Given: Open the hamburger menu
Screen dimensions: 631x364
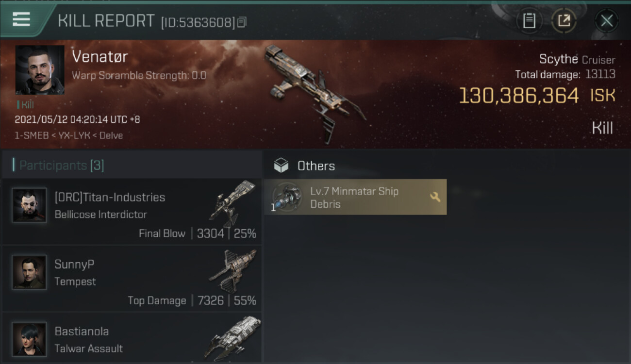Looking at the screenshot, I should tap(21, 19).
